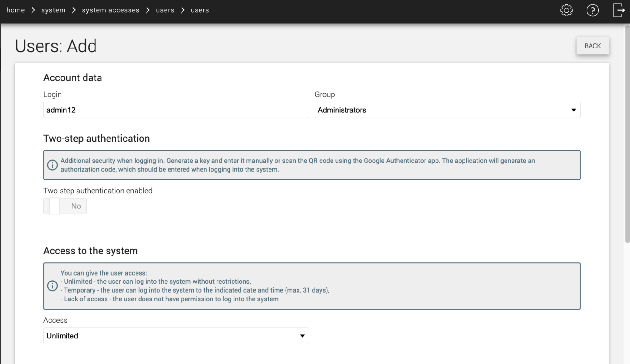Viewport: 630px width, 364px height.
Task: Click 'You can give the user access:' text
Action: click(104, 273)
